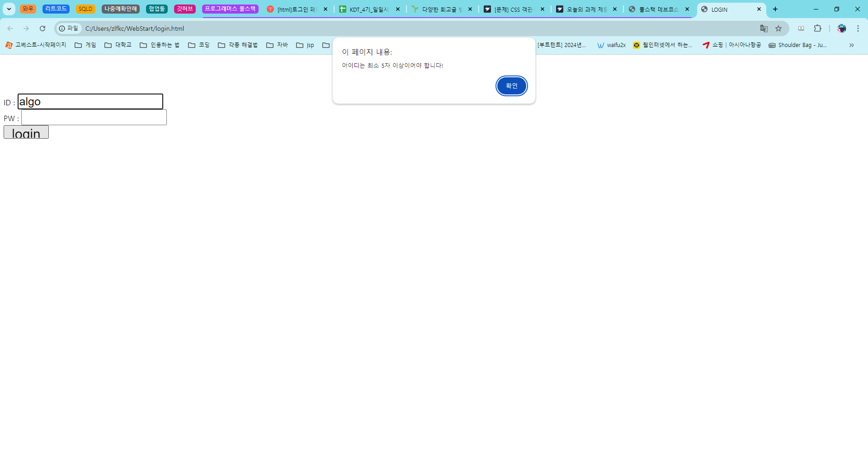The width and height of the screenshot is (868, 470).
Task: Minimize the Chrome window
Action: [816, 9]
